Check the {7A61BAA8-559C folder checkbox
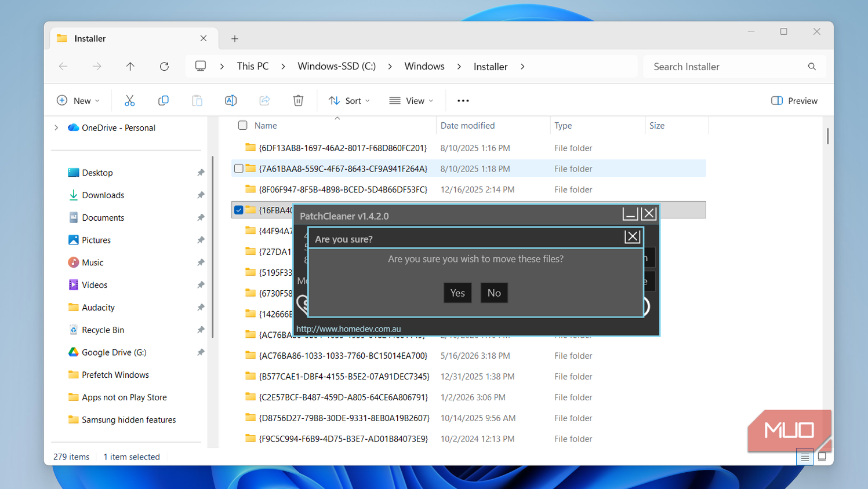The height and width of the screenshot is (489, 868). [x=238, y=169]
